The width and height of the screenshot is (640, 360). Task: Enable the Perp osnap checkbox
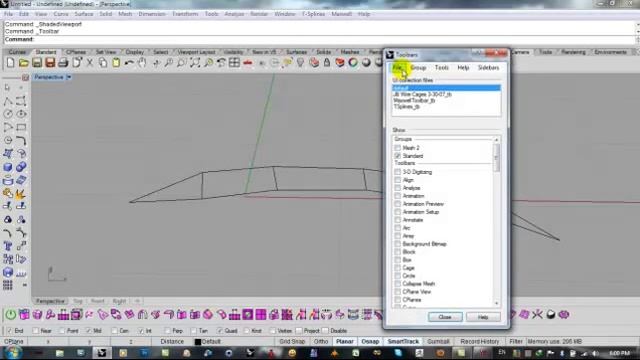[168, 331]
